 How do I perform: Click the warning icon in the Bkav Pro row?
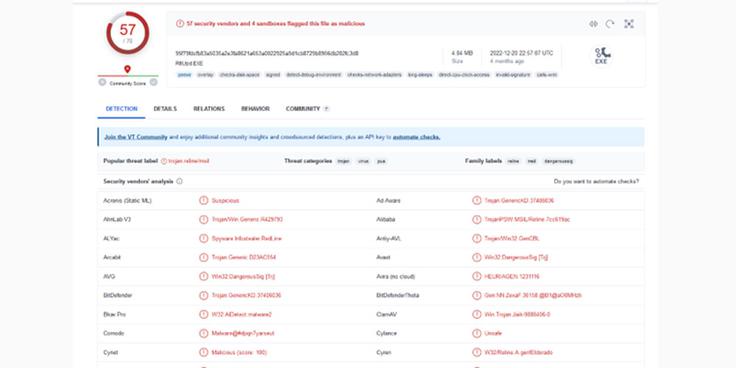(x=203, y=314)
